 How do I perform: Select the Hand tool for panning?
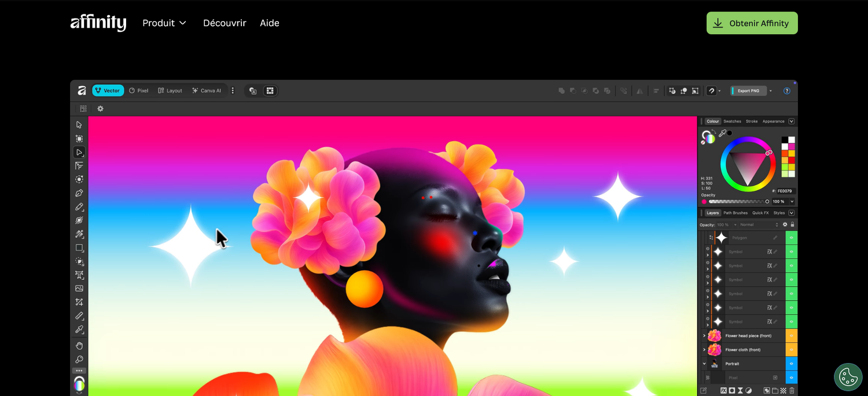pyautogui.click(x=79, y=346)
